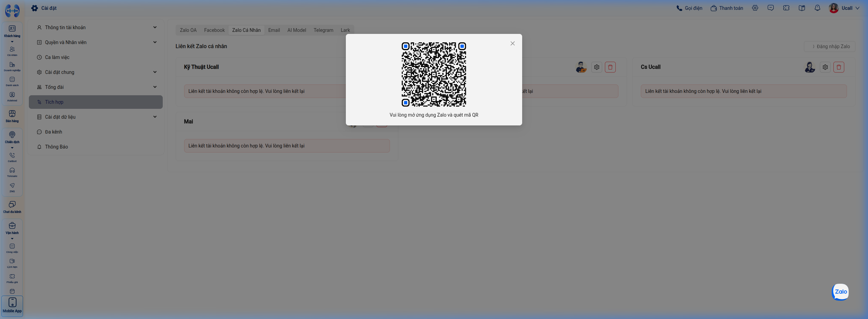
Task: Open the floating Zalo chat widget
Action: 841,292
